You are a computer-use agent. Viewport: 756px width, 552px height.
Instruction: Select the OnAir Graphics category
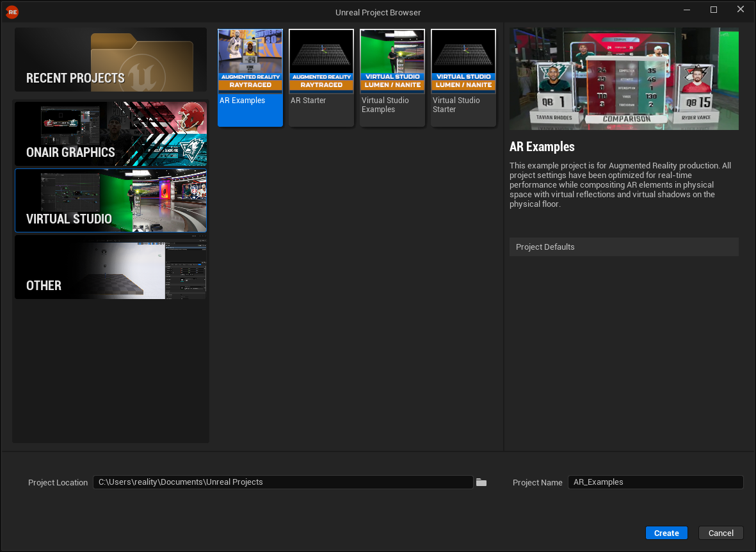click(x=111, y=134)
